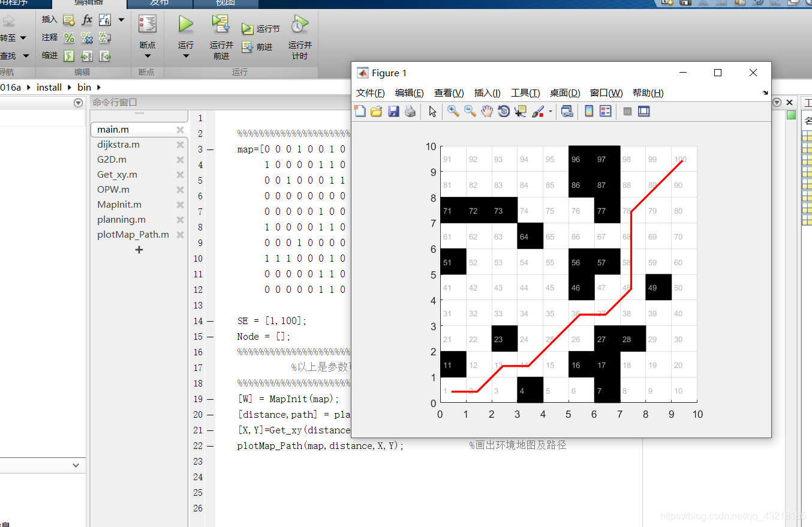
Task: Click the wrap comments icon
Action: pos(105,38)
